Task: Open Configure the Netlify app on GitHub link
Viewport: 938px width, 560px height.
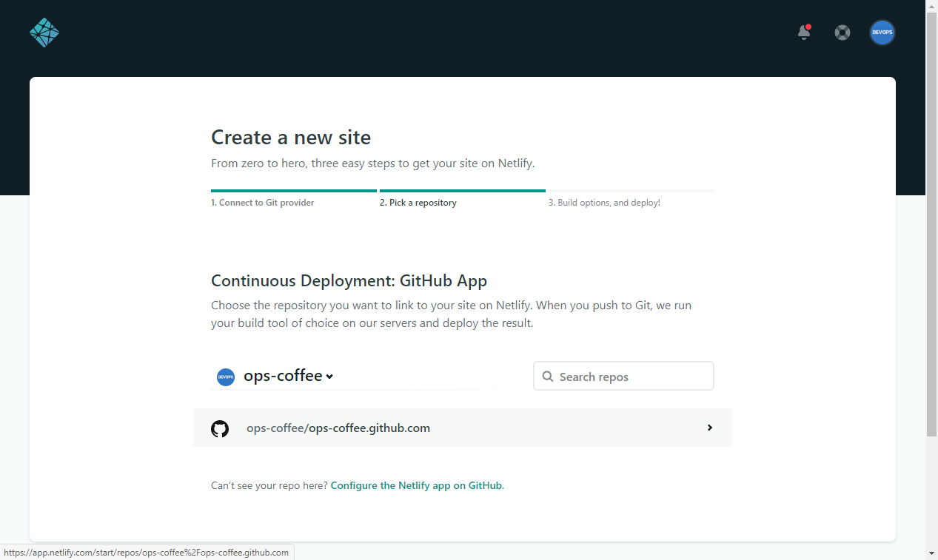Action: point(417,485)
